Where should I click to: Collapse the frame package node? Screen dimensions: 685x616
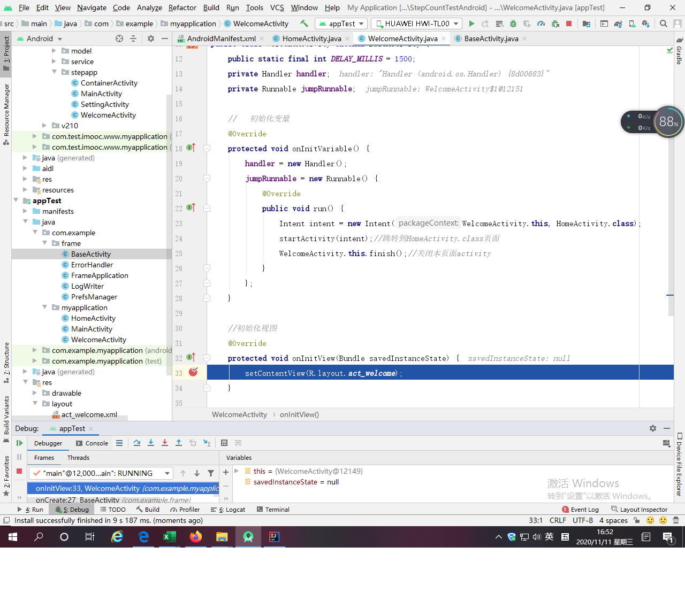(x=44, y=243)
